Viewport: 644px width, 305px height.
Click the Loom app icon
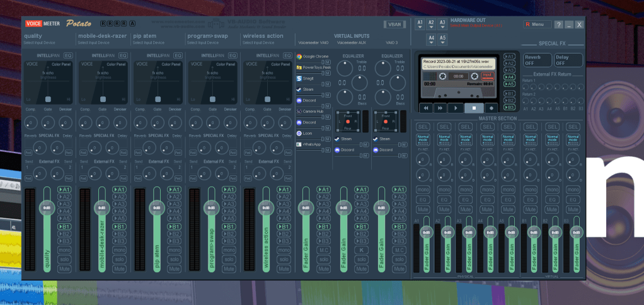coord(299,134)
